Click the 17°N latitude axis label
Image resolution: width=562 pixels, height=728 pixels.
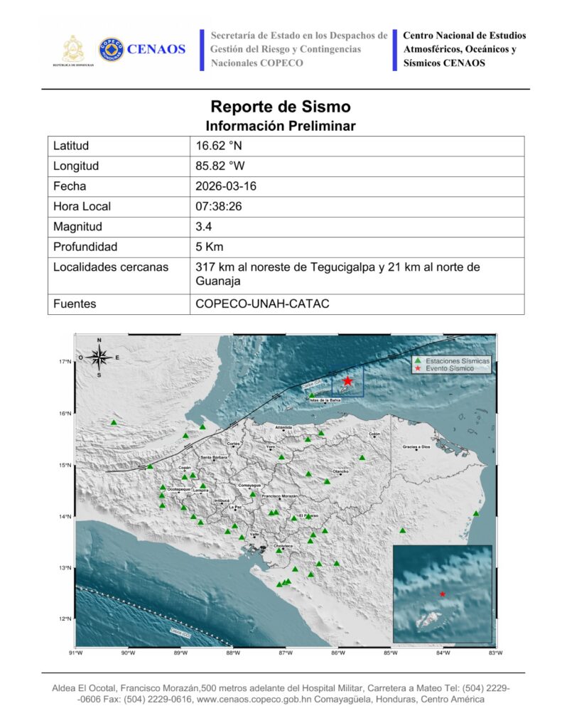point(66,361)
